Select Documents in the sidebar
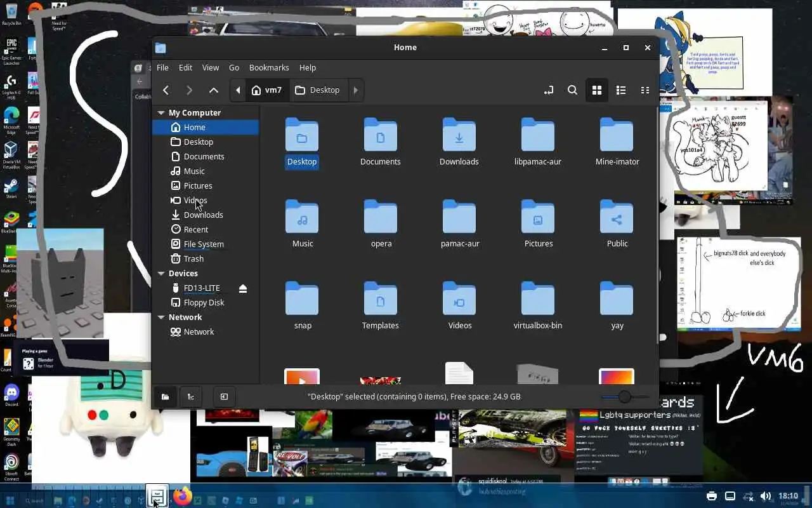 [206, 157]
